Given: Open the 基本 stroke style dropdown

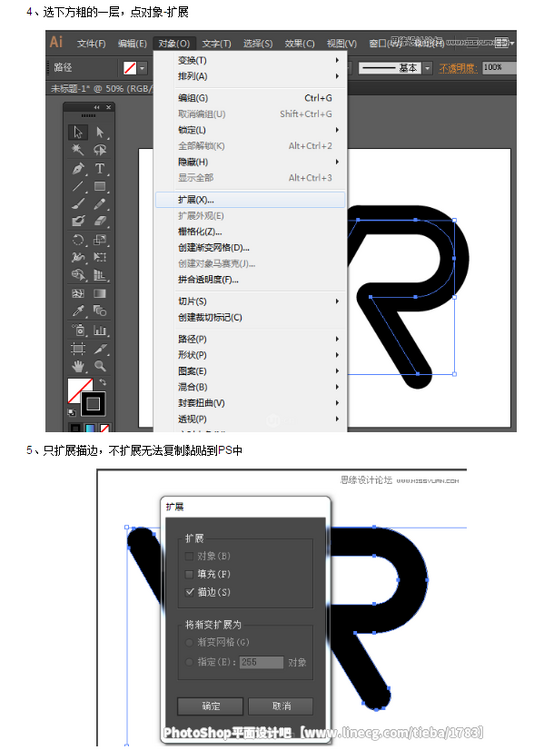Looking at the screenshot, I should [428, 68].
